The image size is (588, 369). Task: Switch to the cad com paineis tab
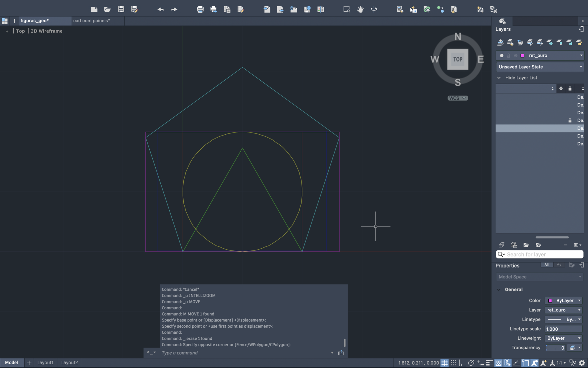pyautogui.click(x=92, y=21)
